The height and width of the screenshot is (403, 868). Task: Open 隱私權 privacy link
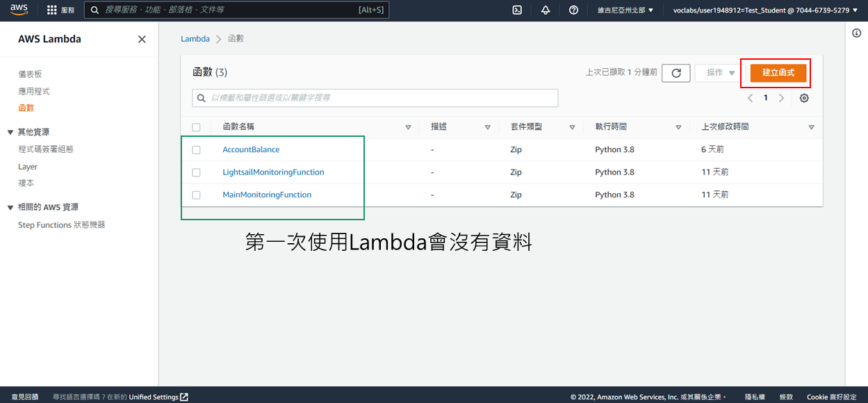tap(755, 397)
